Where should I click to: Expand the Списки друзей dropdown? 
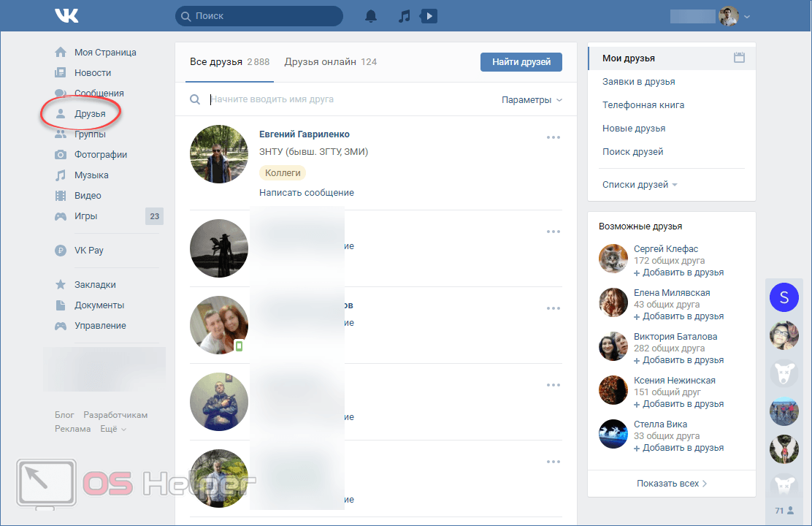pyautogui.click(x=639, y=185)
